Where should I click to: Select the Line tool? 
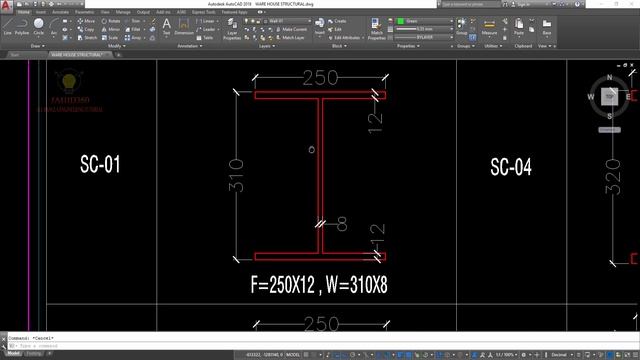coord(7,27)
